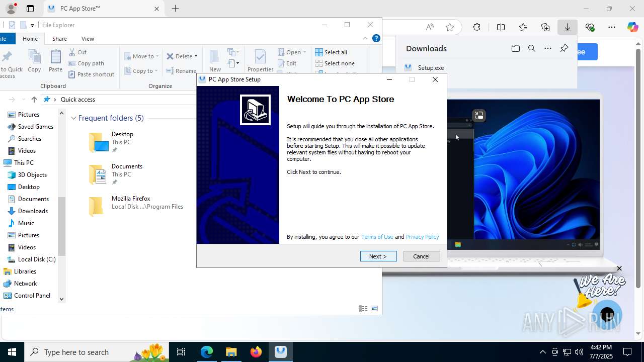Cancel the PC App Store Setup
The width and height of the screenshot is (644, 362).
[x=422, y=256]
